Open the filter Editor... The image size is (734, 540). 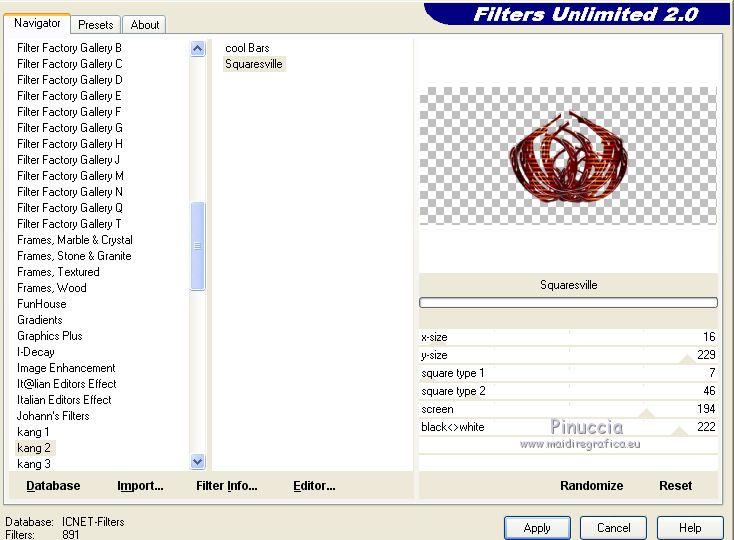(x=314, y=486)
